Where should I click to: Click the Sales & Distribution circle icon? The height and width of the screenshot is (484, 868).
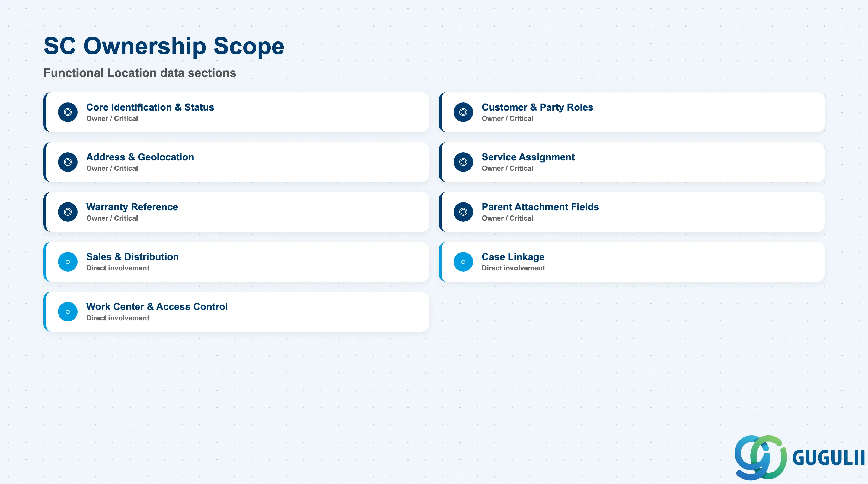coord(68,262)
